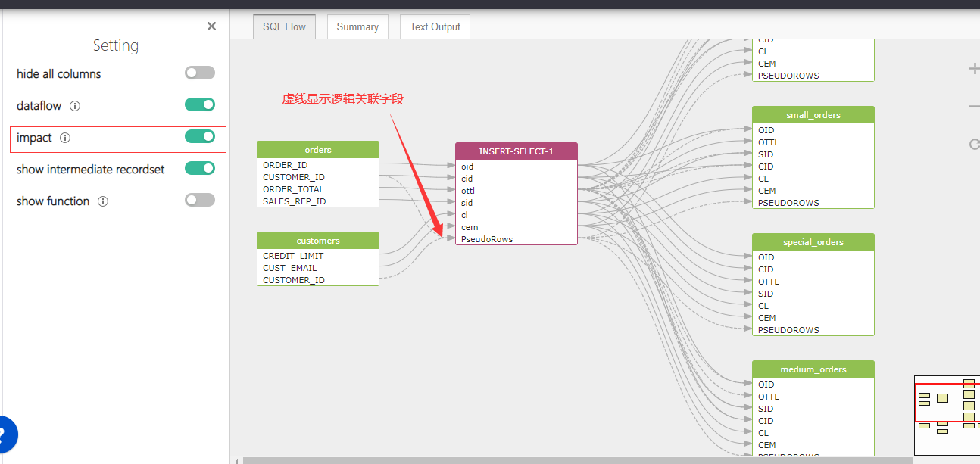Click the INSERT-SELECT-1 node header

(516, 151)
